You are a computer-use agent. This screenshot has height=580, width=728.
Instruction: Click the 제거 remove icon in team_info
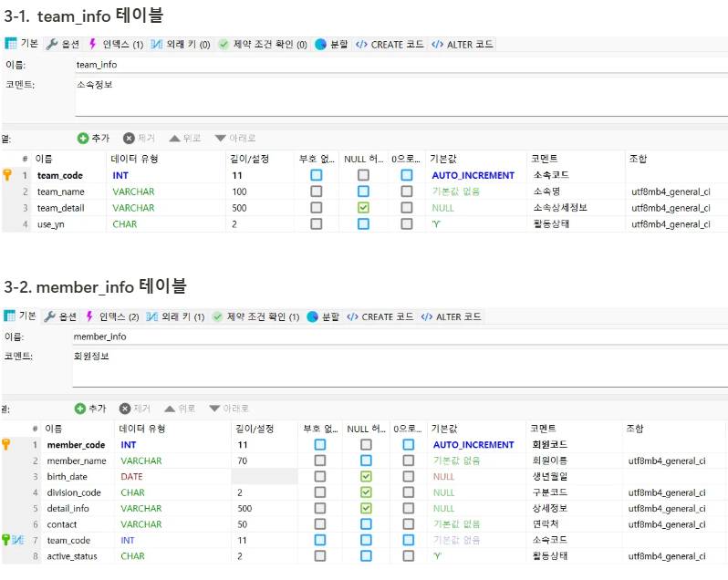coord(129,138)
